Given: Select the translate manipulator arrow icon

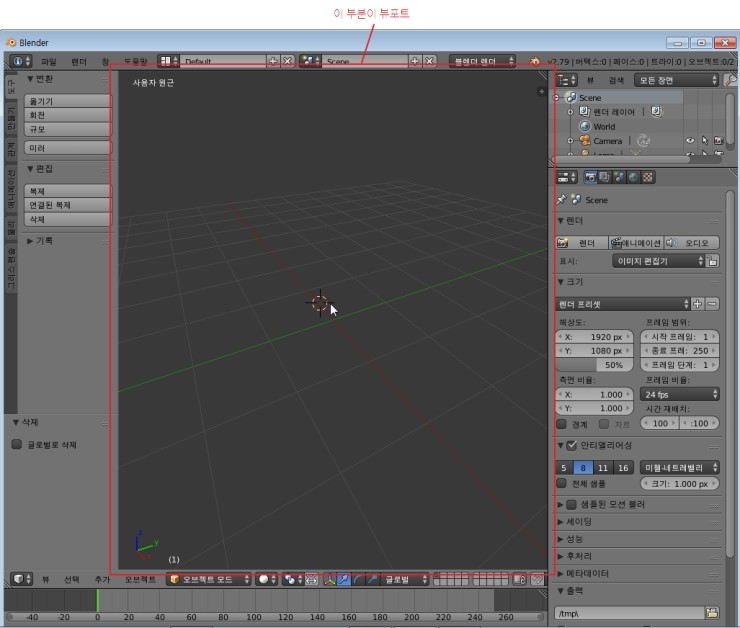Looking at the screenshot, I should [344, 579].
